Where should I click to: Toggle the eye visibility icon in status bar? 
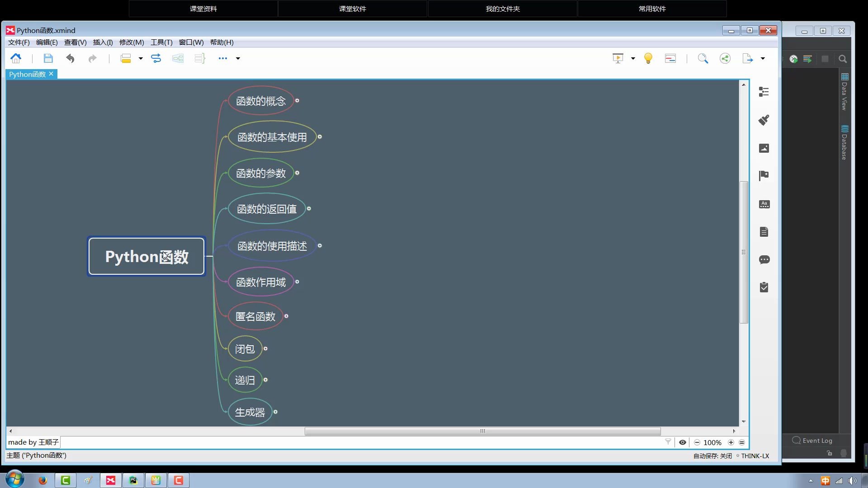pyautogui.click(x=682, y=442)
